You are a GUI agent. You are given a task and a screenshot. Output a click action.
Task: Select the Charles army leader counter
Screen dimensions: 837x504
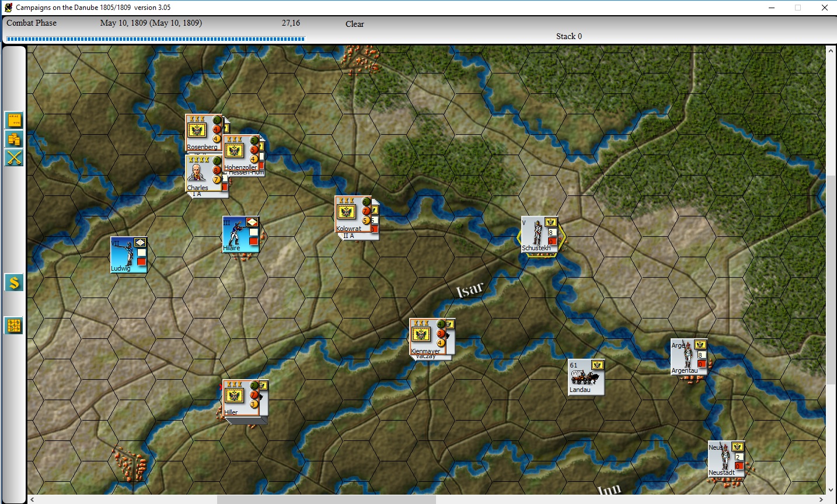[x=204, y=173]
